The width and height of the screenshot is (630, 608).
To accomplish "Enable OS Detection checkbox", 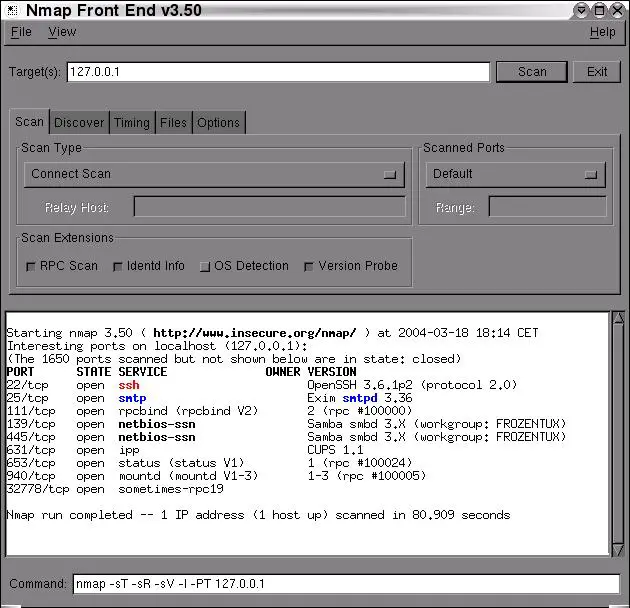I will (205, 266).
